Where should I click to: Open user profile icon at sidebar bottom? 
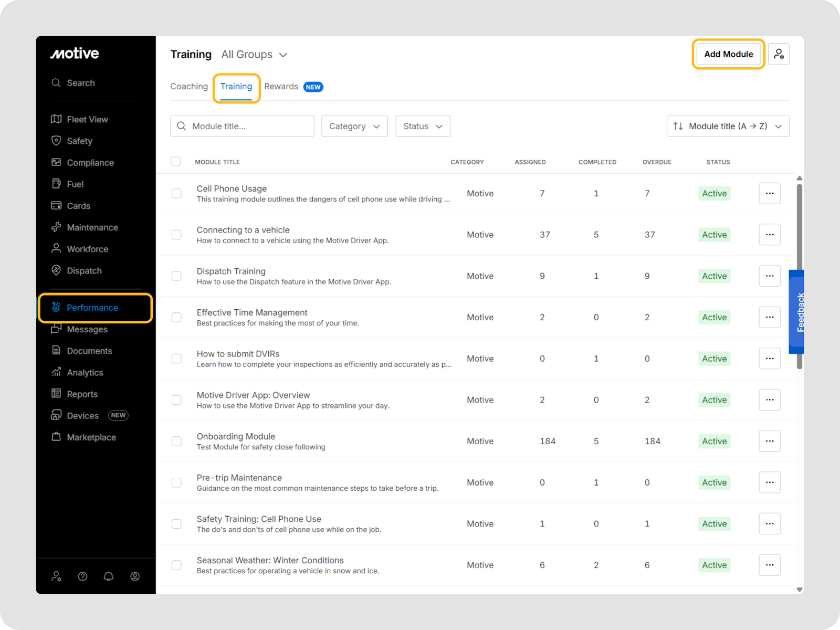pyautogui.click(x=135, y=576)
